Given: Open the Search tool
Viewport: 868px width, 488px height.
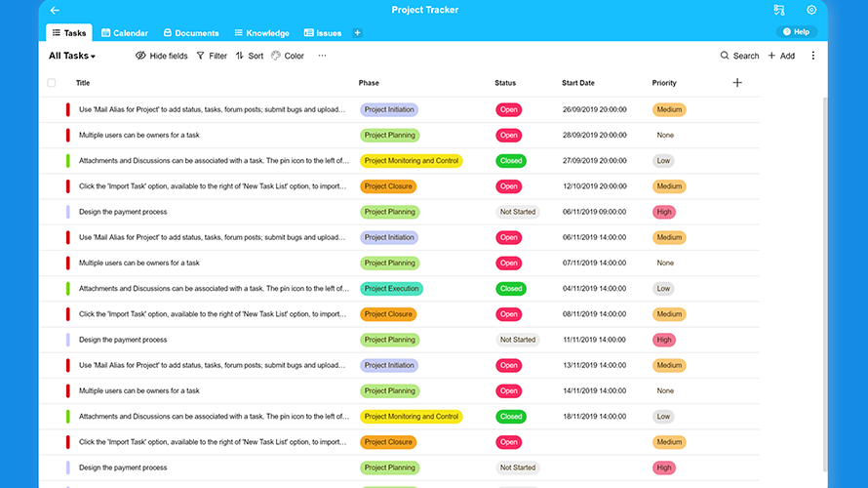Looking at the screenshot, I should coord(739,56).
